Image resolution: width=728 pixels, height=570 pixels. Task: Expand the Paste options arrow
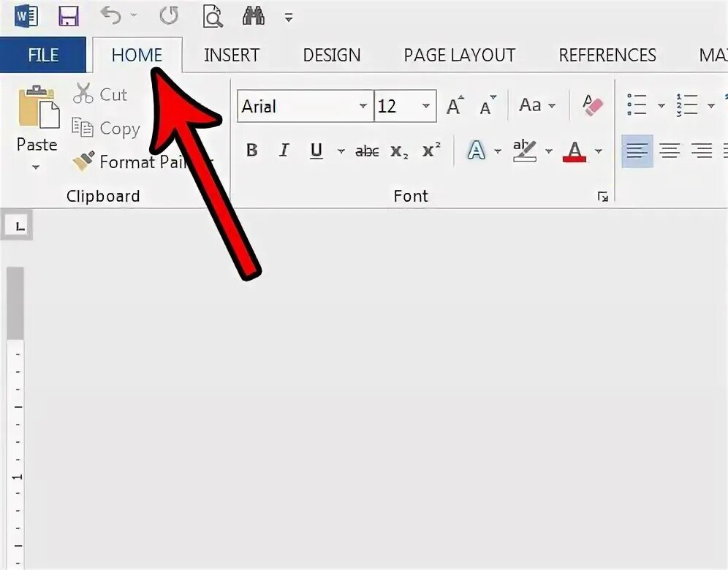[x=36, y=167]
